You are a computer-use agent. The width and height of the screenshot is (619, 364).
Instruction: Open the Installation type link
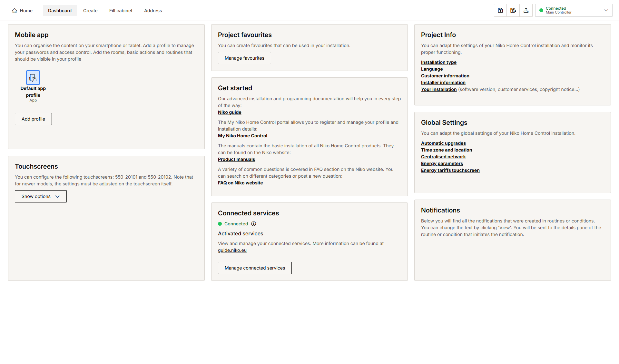(x=439, y=62)
